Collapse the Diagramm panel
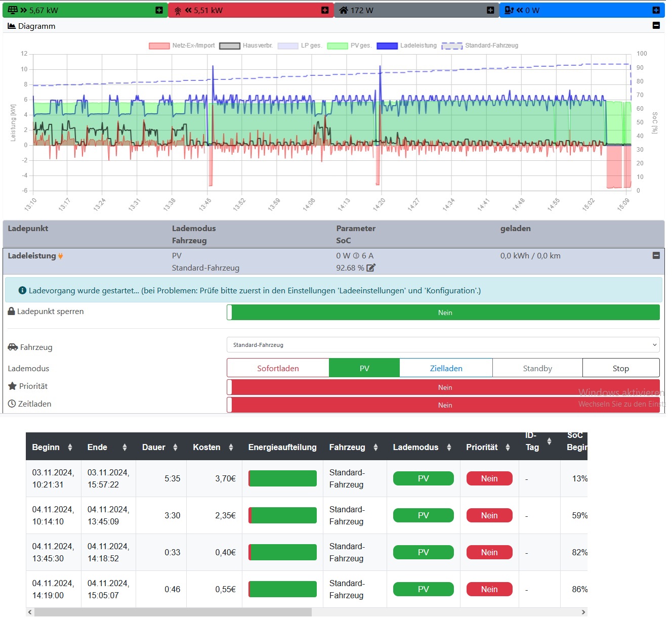 (x=656, y=25)
